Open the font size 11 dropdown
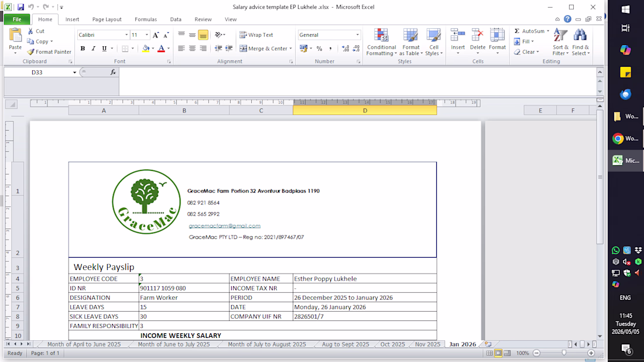Image resolution: width=644 pixels, height=362 pixels. pos(146,35)
